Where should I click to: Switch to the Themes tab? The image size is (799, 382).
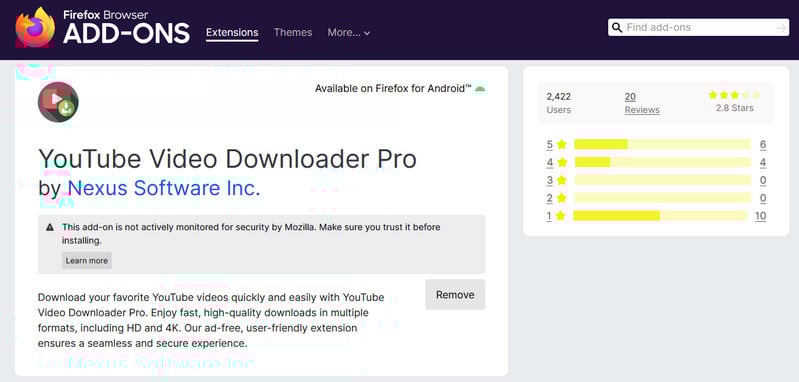pyautogui.click(x=293, y=33)
